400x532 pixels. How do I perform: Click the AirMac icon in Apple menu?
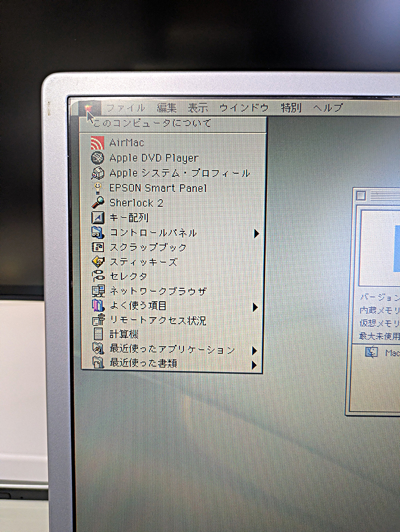97,143
